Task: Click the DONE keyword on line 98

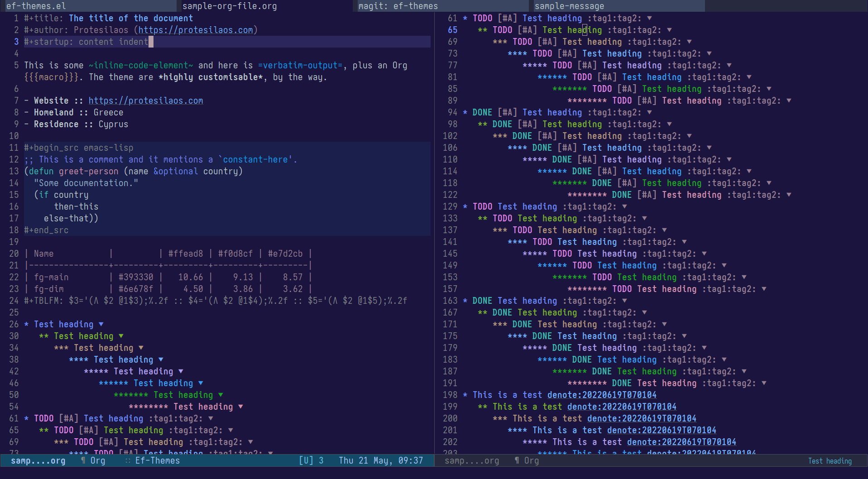Action: point(503,124)
